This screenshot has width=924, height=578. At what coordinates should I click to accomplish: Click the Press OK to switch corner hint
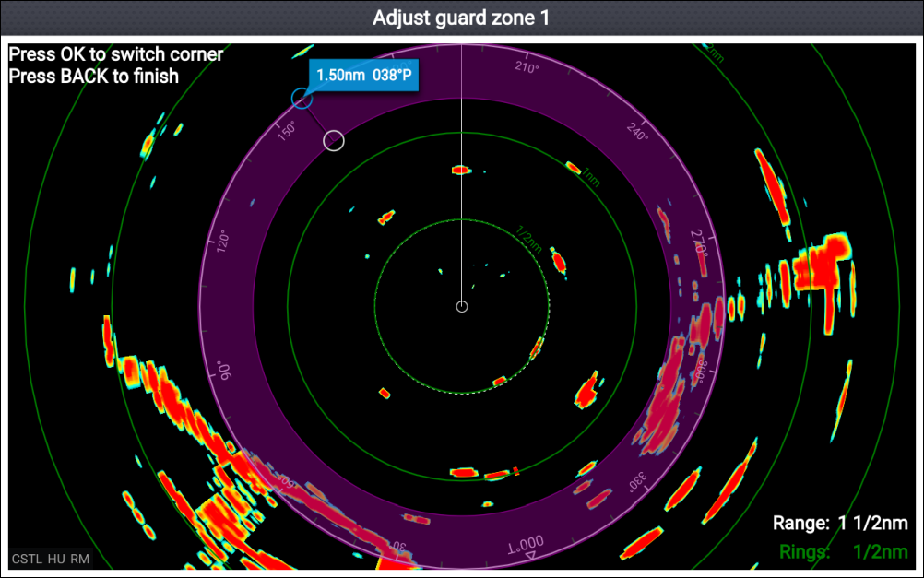pyautogui.click(x=116, y=54)
